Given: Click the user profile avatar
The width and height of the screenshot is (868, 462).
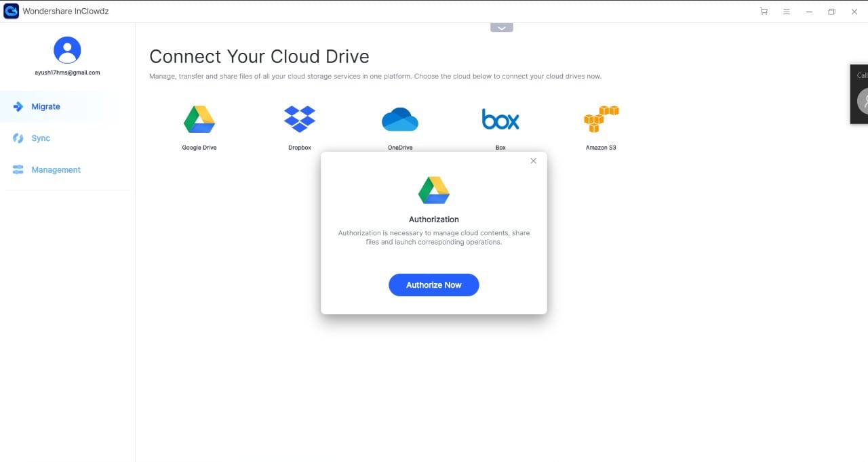Looking at the screenshot, I should tap(67, 50).
